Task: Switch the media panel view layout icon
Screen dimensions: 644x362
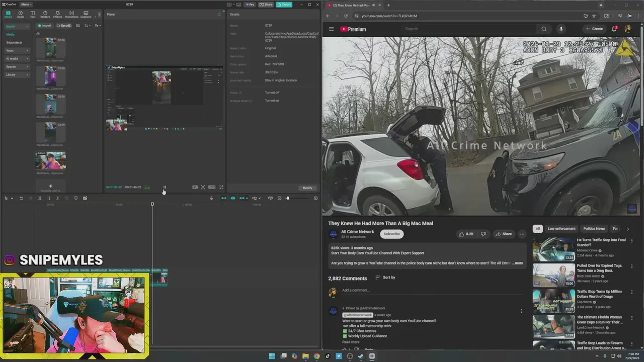Action: [78, 26]
